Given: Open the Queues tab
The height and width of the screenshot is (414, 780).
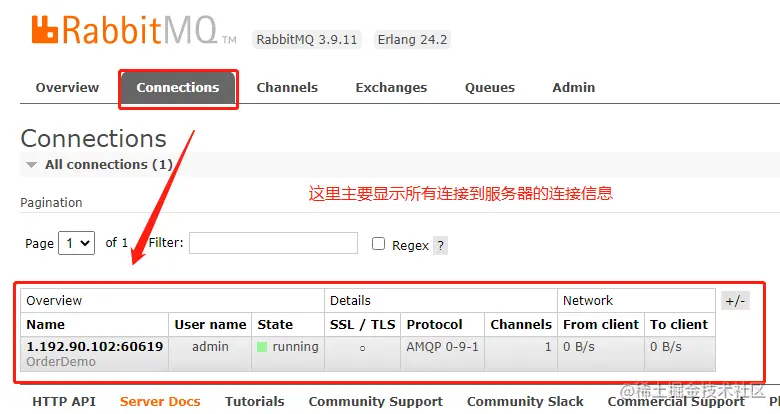Looking at the screenshot, I should click(x=489, y=88).
